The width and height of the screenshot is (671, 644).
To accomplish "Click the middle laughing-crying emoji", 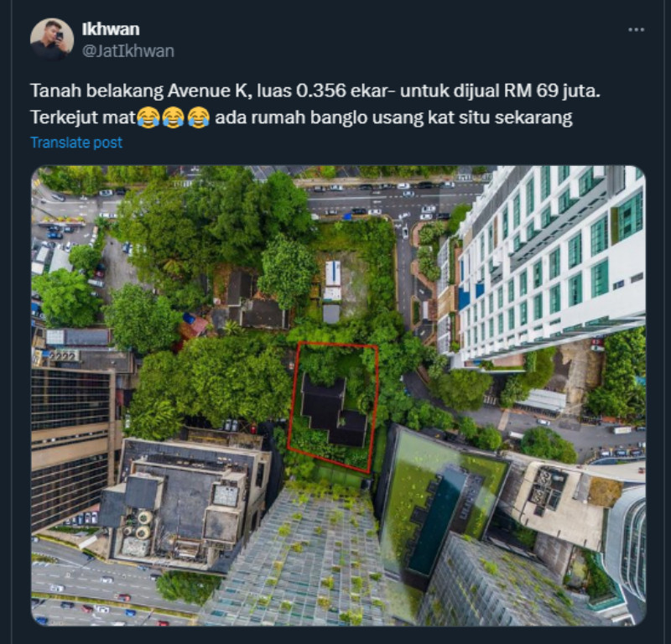I will 174,117.
